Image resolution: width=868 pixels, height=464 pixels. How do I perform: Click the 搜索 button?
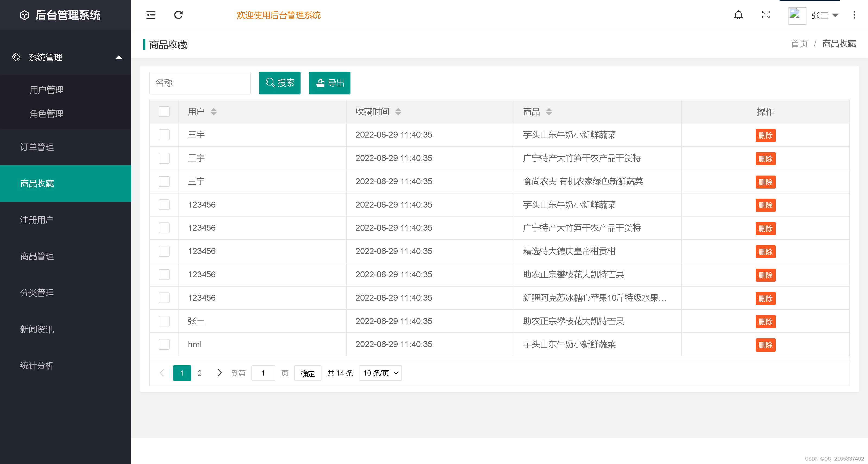click(280, 83)
